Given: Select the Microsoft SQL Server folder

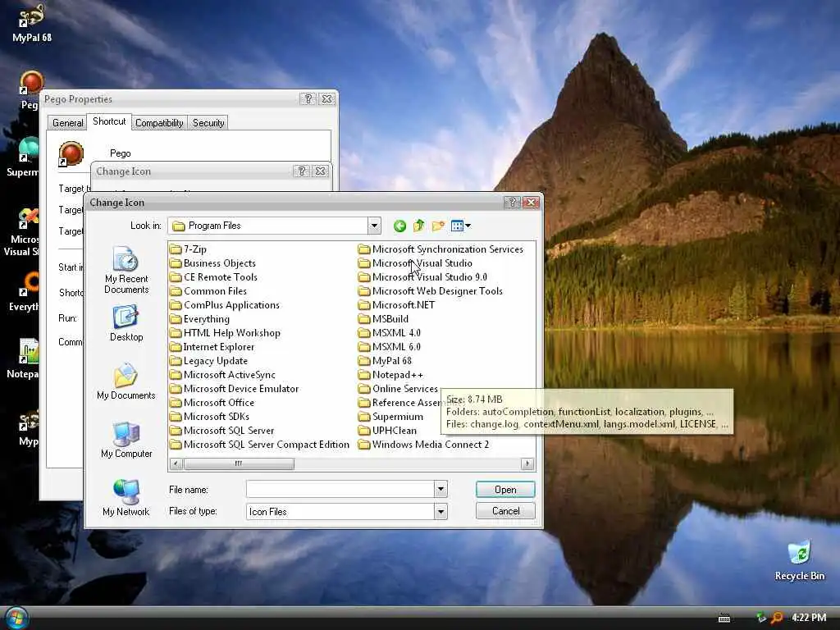Looking at the screenshot, I should tap(222, 430).
